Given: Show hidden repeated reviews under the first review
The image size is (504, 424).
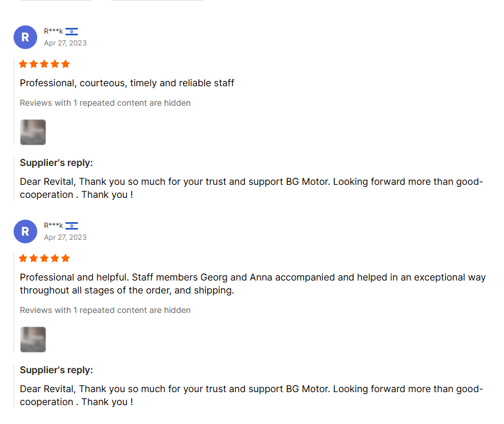Looking at the screenshot, I should point(105,103).
